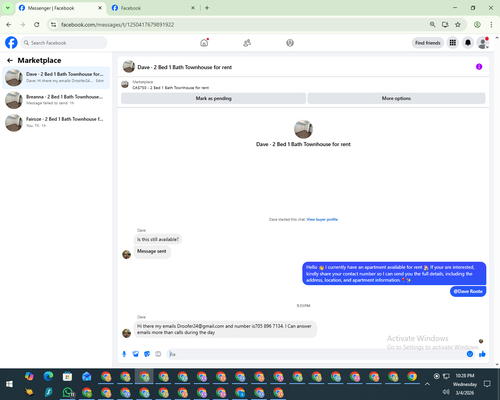The image size is (500, 400).
Task: Switch to the second Facebook tab
Action: coord(153,8)
